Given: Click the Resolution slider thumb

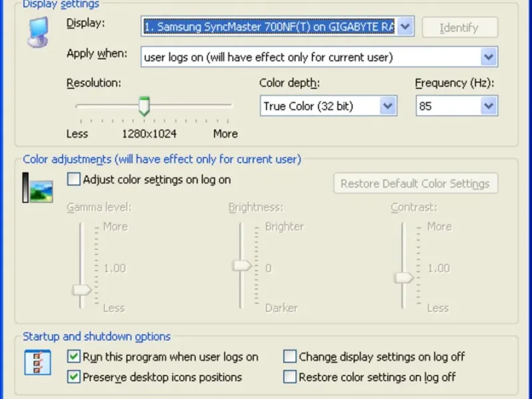Looking at the screenshot, I should coord(144,106).
